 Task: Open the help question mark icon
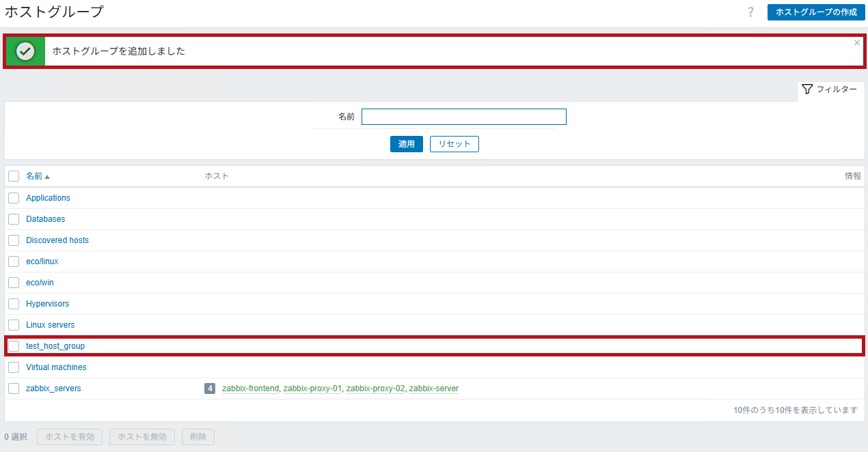click(x=750, y=12)
